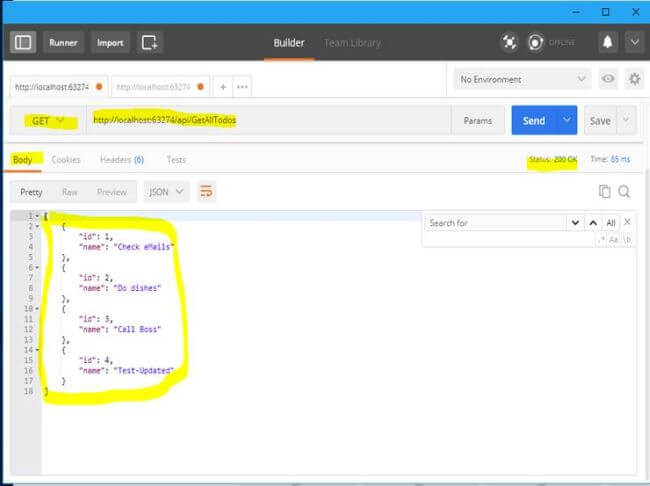Open the Runner

click(63, 42)
